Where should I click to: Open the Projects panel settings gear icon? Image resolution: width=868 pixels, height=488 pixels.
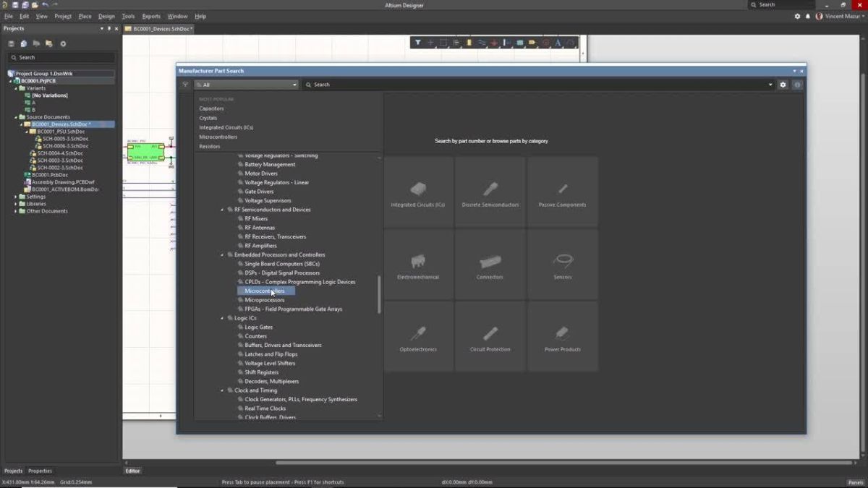click(62, 43)
